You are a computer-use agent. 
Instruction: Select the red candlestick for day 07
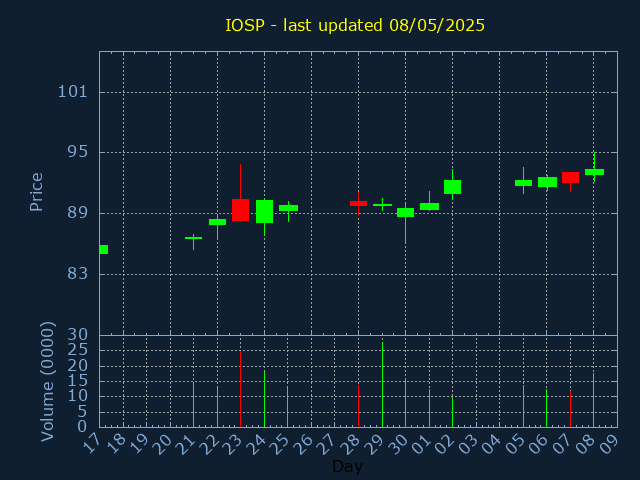[571, 178]
